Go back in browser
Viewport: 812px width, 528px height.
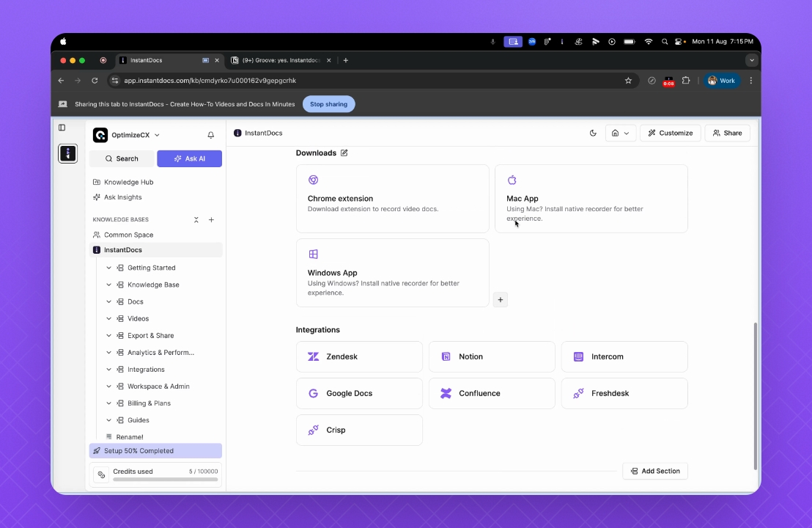(x=61, y=81)
